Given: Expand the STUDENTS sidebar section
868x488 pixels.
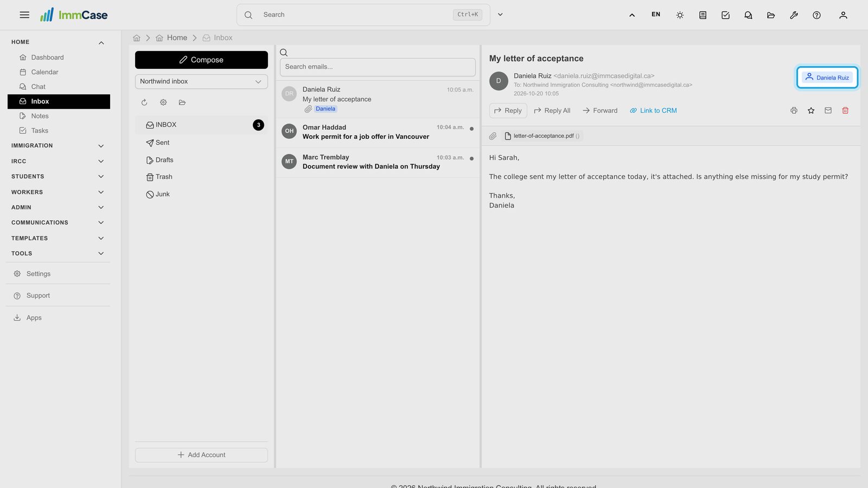Looking at the screenshot, I should point(101,177).
